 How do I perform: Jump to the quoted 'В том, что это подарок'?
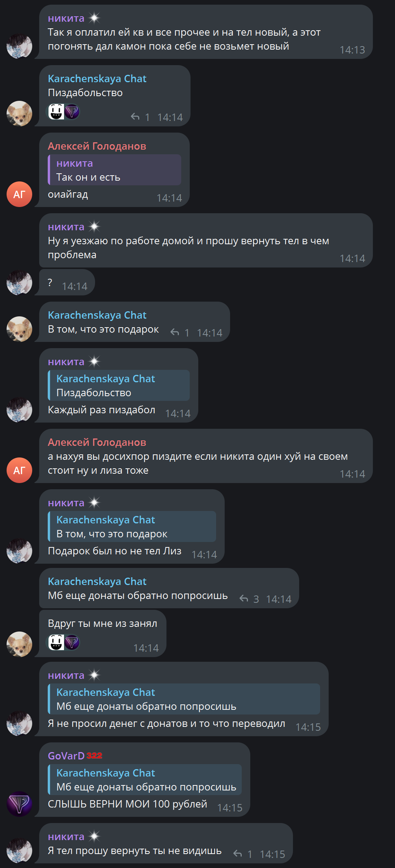132,526
